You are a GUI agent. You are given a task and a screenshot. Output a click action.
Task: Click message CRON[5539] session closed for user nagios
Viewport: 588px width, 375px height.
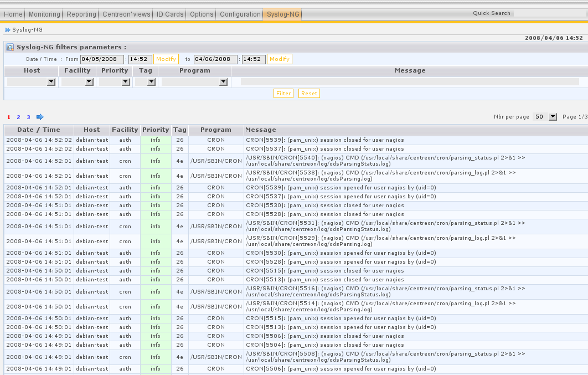[x=325, y=140]
